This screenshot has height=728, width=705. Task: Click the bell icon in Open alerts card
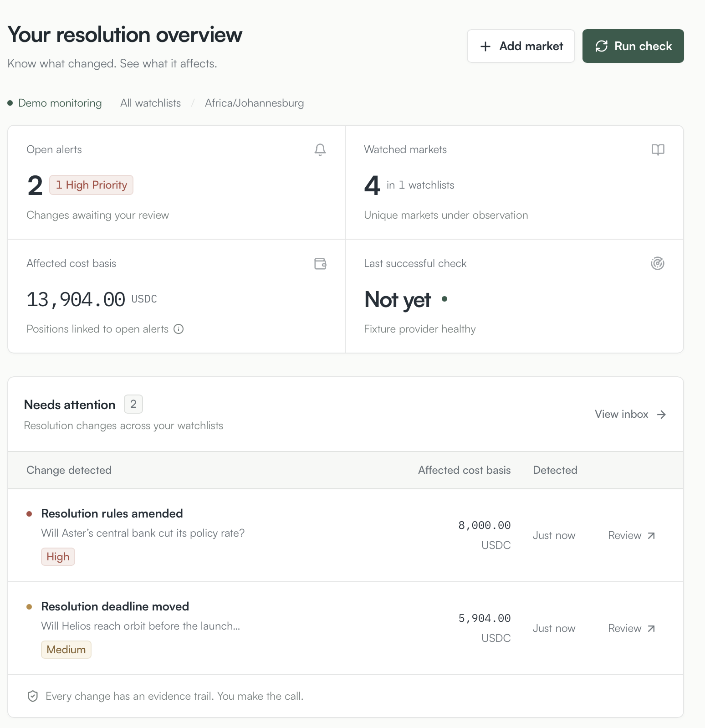[x=320, y=150]
